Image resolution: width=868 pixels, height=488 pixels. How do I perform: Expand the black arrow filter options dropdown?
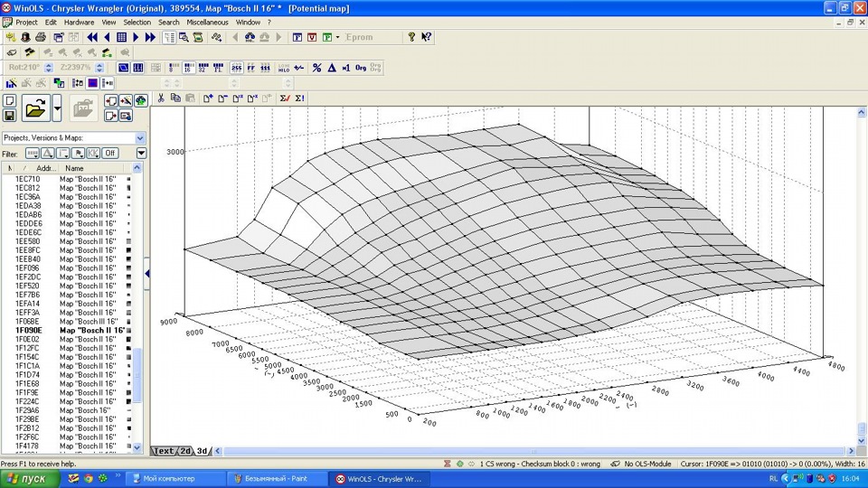140,153
